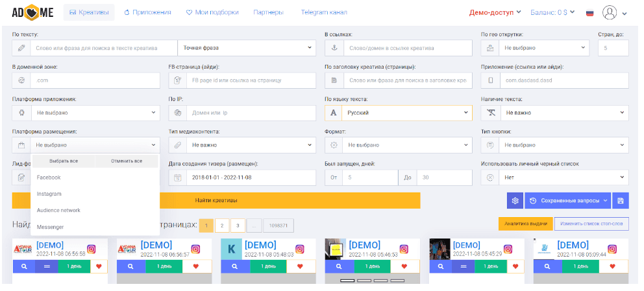644x291 pixels.
Task: Click magnifier icon on first DEMO card
Action: tap(22, 266)
